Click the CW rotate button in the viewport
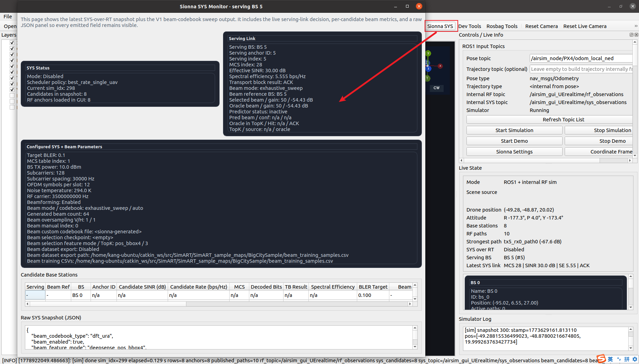Image resolution: width=639 pixels, height=364 pixels. tap(437, 88)
